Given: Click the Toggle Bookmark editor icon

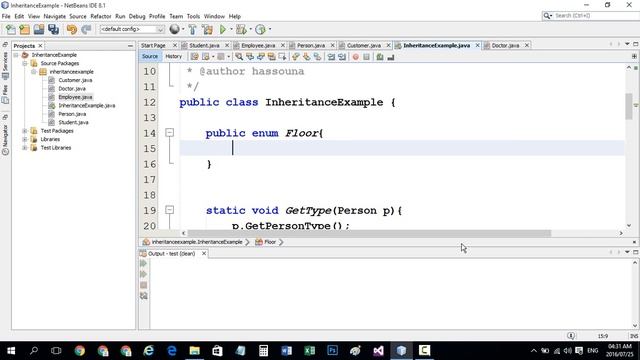Looking at the screenshot, I should pyautogui.click(x=317, y=57).
